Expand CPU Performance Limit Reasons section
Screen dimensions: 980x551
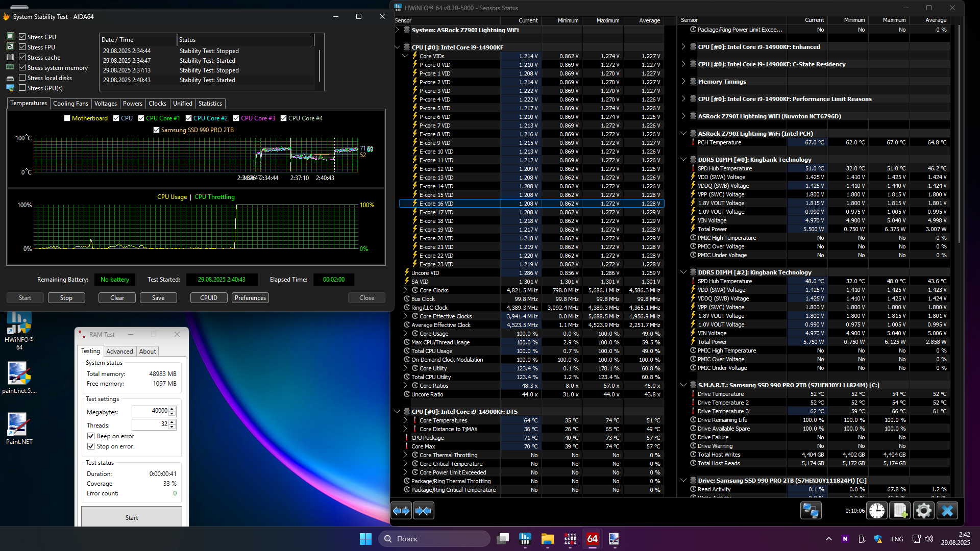683,99
